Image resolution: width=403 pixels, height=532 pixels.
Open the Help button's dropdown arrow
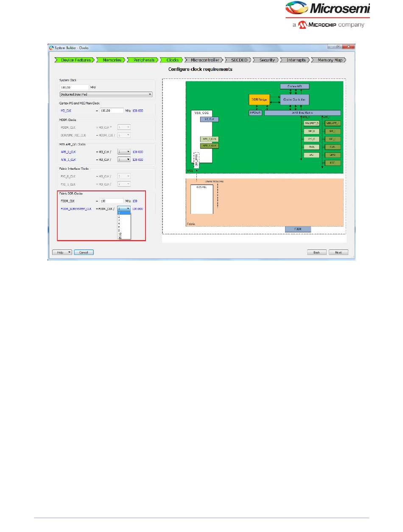pos(70,252)
